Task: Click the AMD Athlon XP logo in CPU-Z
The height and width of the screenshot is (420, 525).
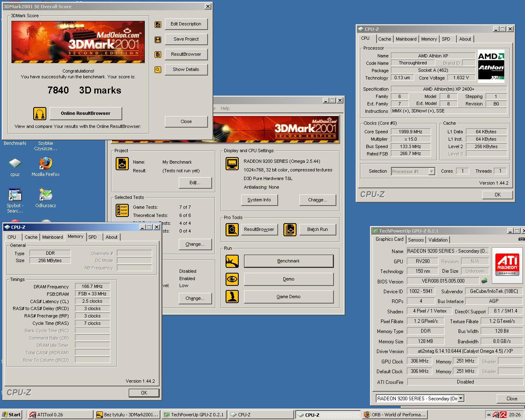Action: click(491, 66)
